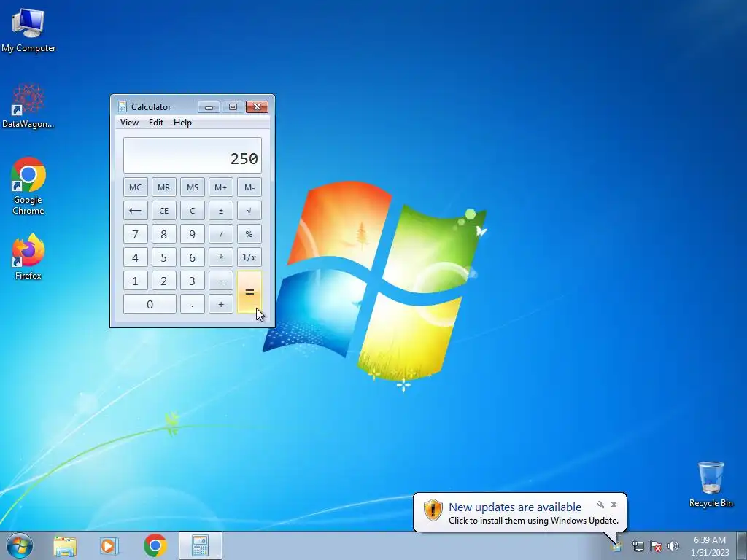Click the number 5 key

pyautogui.click(x=164, y=257)
